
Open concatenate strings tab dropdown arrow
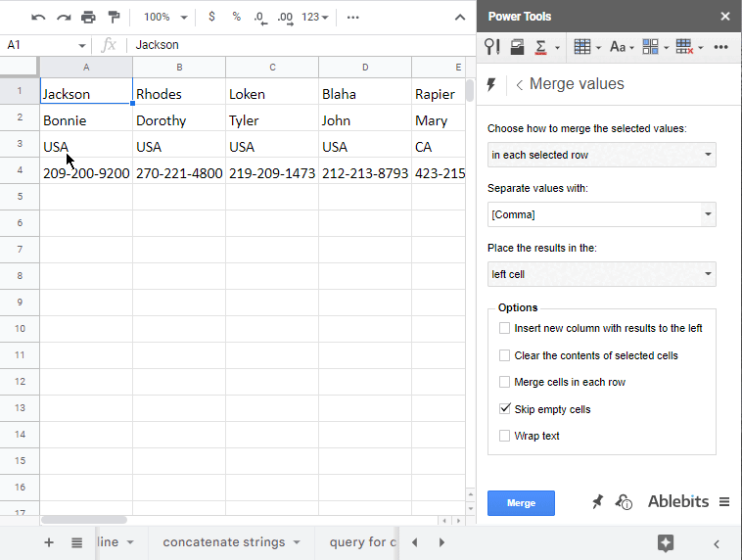[x=297, y=542]
